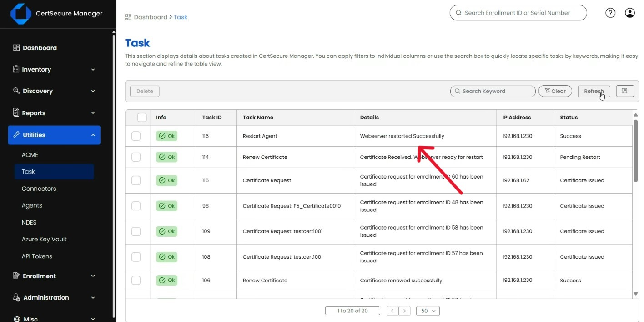Click the Ok info badge for task 108

(x=166, y=257)
